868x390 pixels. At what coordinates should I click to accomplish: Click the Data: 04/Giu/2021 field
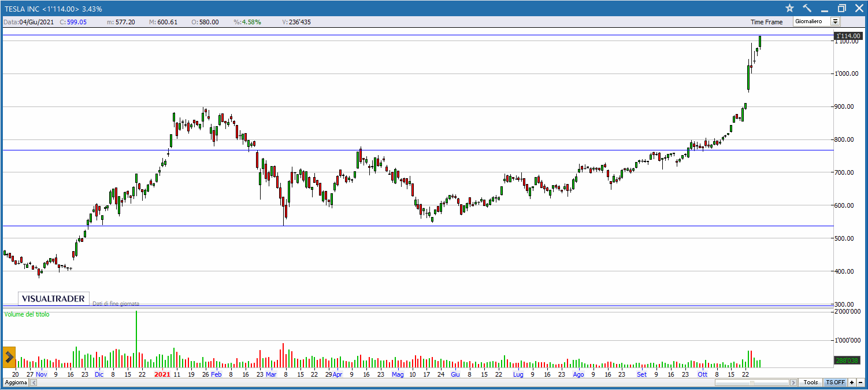(30, 22)
